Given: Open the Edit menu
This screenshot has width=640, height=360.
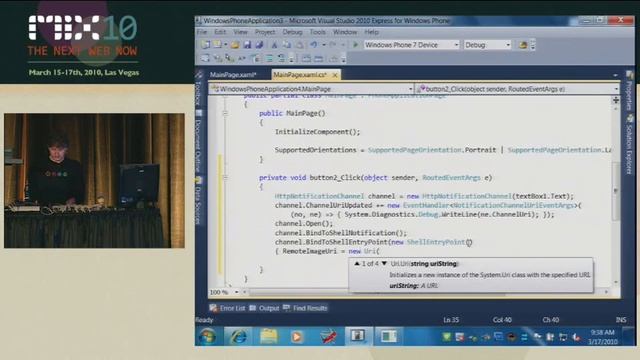Looking at the screenshot, I should tap(220, 32).
